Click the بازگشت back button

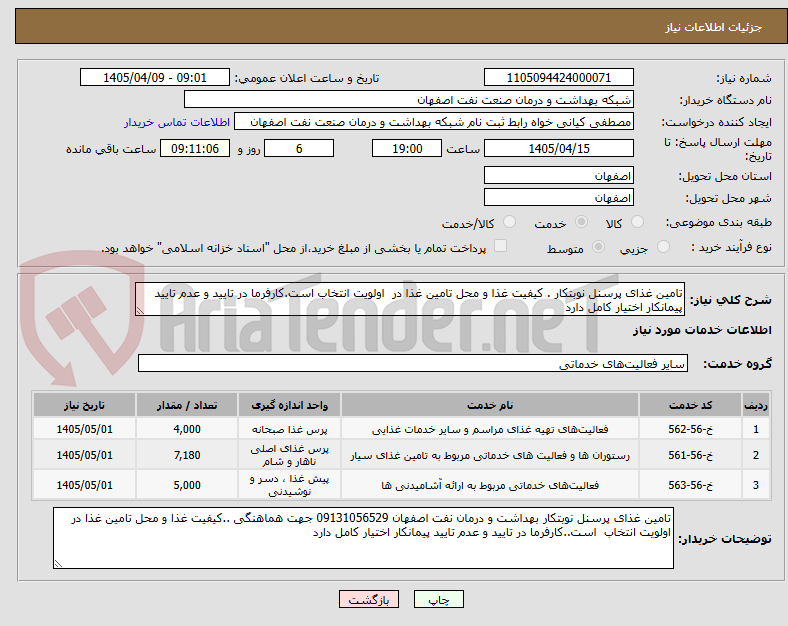(x=369, y=599)
